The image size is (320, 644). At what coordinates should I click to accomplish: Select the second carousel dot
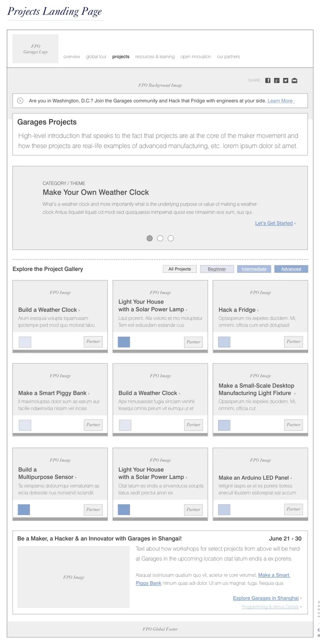pyautogui.click(x=160, y=238)
